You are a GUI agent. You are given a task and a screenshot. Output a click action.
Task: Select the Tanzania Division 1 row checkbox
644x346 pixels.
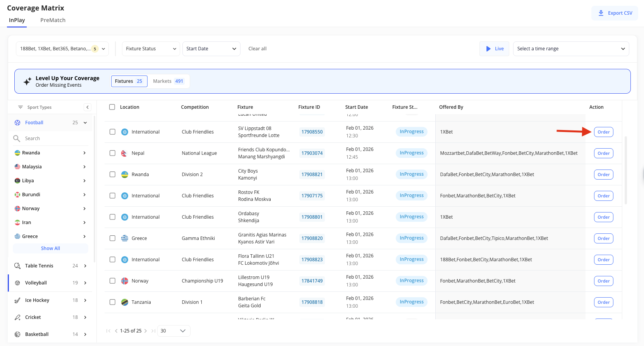click(112, 302)
